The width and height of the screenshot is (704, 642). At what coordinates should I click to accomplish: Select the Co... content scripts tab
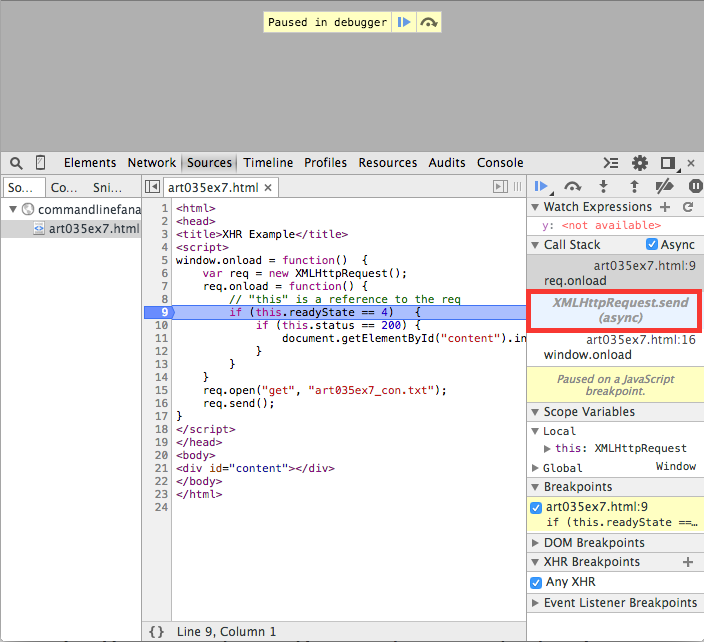coord(64,187)
